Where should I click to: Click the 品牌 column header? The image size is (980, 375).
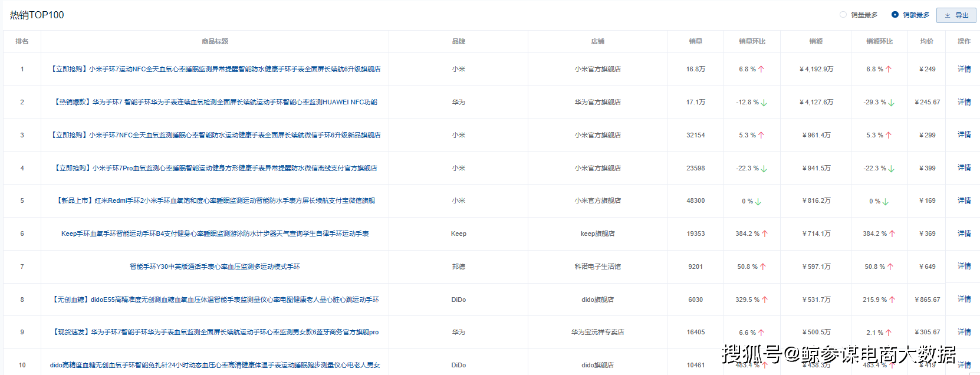tap(459, 41)
